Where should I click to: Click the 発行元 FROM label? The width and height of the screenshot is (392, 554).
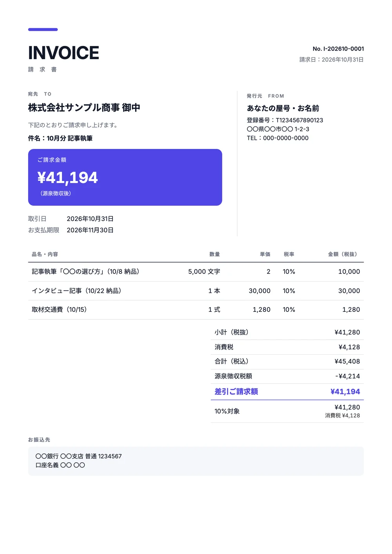pos(265,96)
